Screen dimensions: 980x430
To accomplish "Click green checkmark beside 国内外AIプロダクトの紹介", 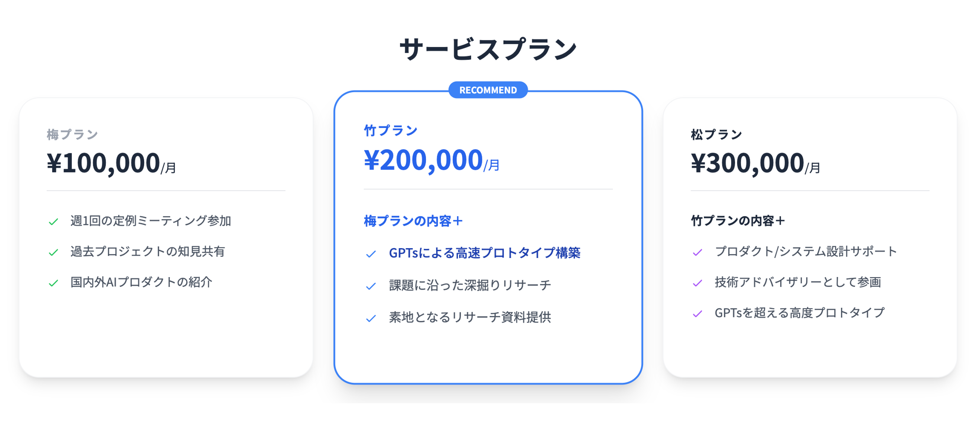I will [x=53, y=283].
